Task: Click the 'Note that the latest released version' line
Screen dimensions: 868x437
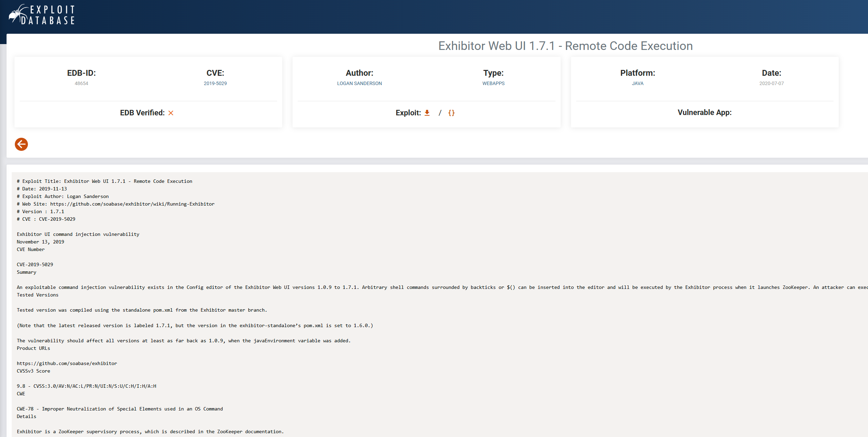Action: [x=195, y=325]
